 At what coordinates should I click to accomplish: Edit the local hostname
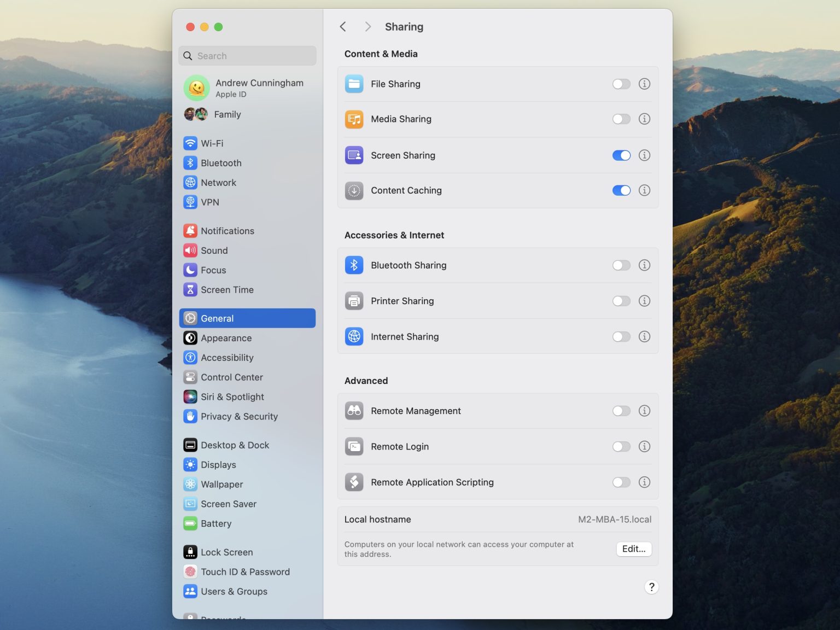tap(633, 549)
